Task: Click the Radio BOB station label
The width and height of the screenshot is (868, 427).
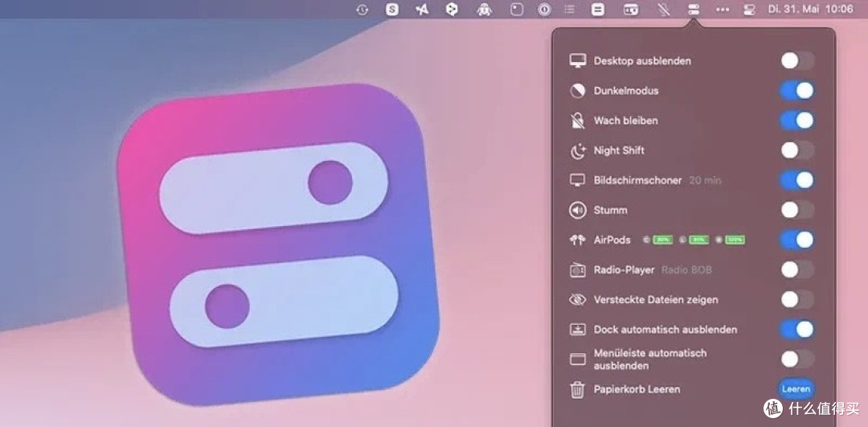Action: click(x=686, y=270)
